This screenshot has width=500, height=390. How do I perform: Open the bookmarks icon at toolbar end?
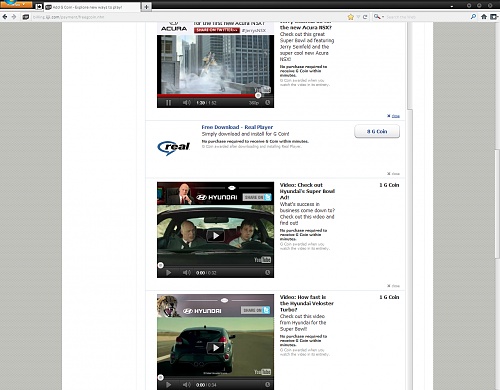pos(494,17)
